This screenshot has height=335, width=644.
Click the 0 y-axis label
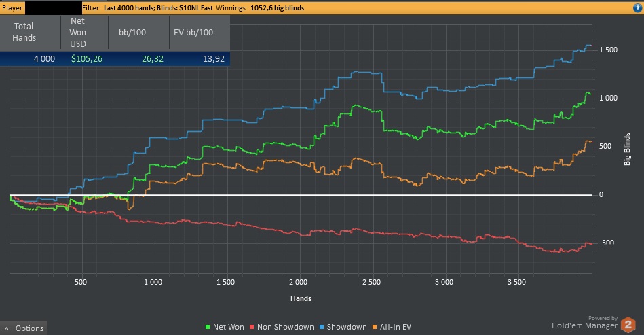pyautogui.click(x=601, y=195)
